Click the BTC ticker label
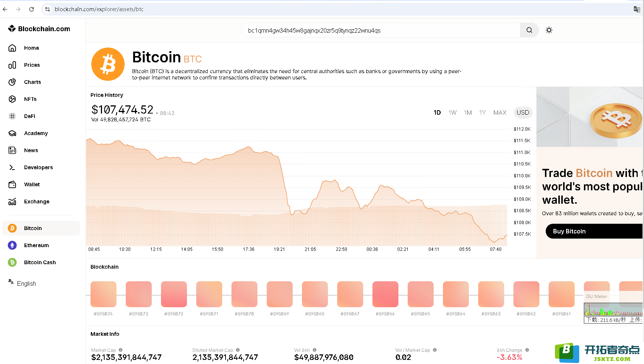This screenshot has width=644, height=364. click(193, 59)
